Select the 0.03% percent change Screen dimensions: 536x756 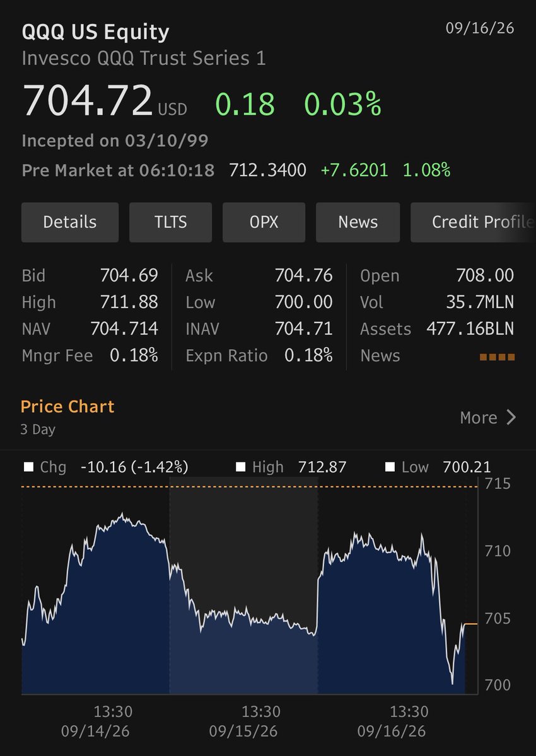[343, 104]
